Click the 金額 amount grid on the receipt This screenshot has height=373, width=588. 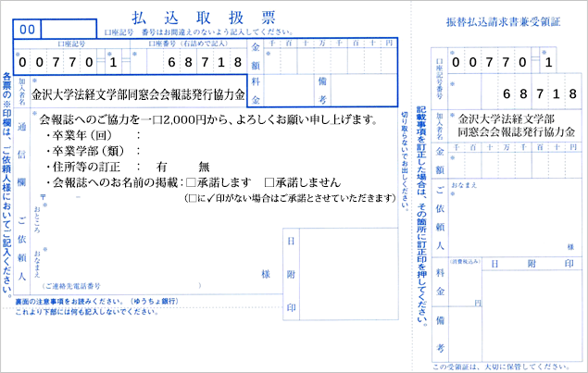point(516,165)
